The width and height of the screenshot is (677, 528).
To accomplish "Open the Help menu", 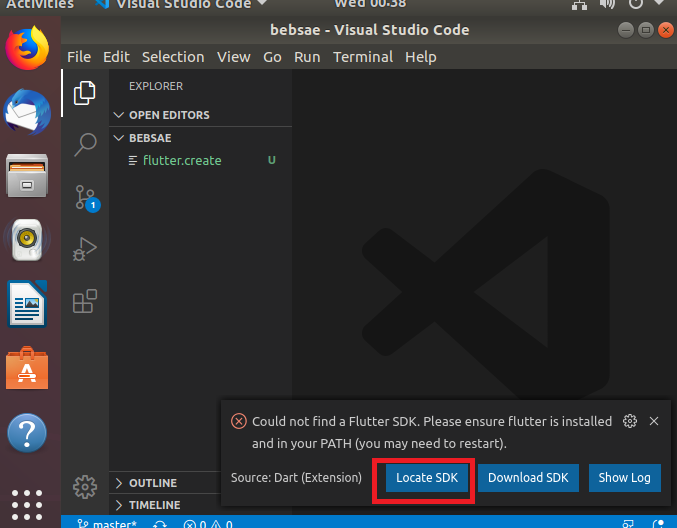I will (x=421, y=57).
